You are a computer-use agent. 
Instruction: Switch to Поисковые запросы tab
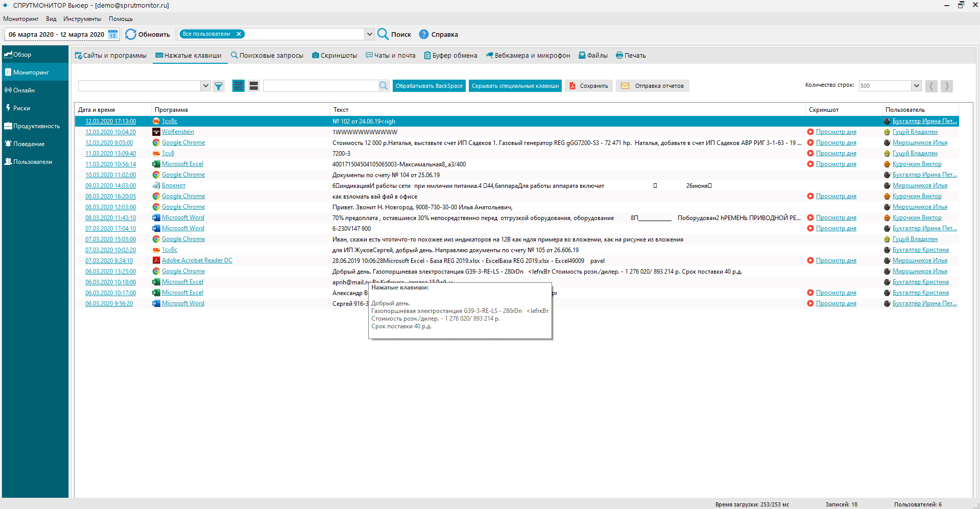click(267, 55)
